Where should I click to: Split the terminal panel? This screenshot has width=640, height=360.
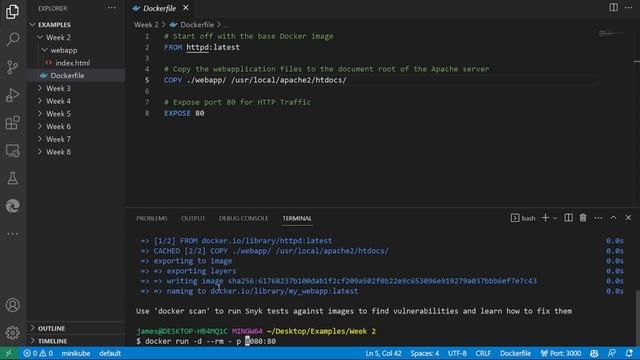568,218
